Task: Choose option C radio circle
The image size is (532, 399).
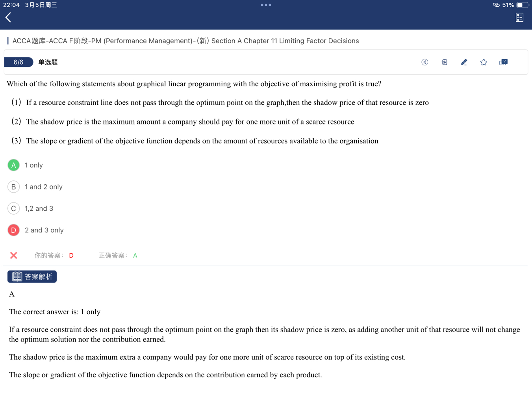Action: (14, 208)
